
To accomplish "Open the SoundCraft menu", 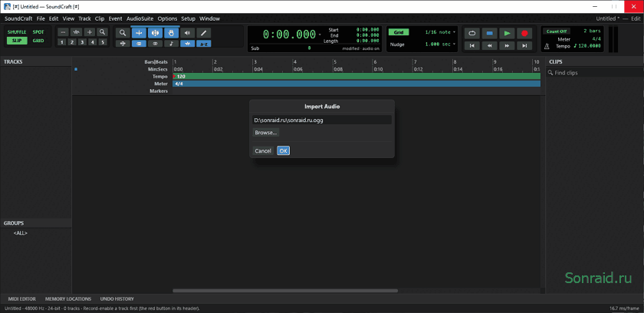I will click(x=18, y=18).
